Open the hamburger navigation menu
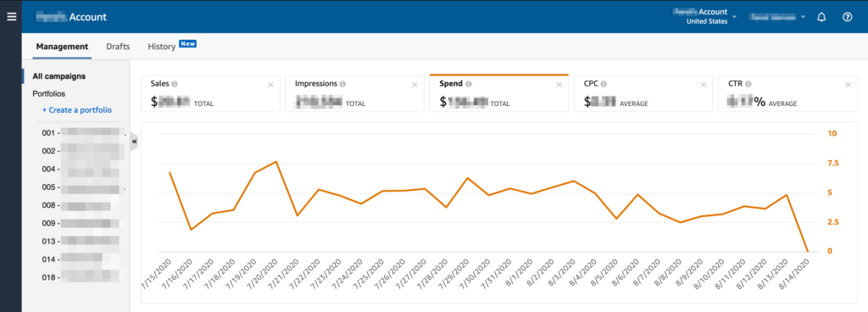868x312 pixels. point(11,17)
